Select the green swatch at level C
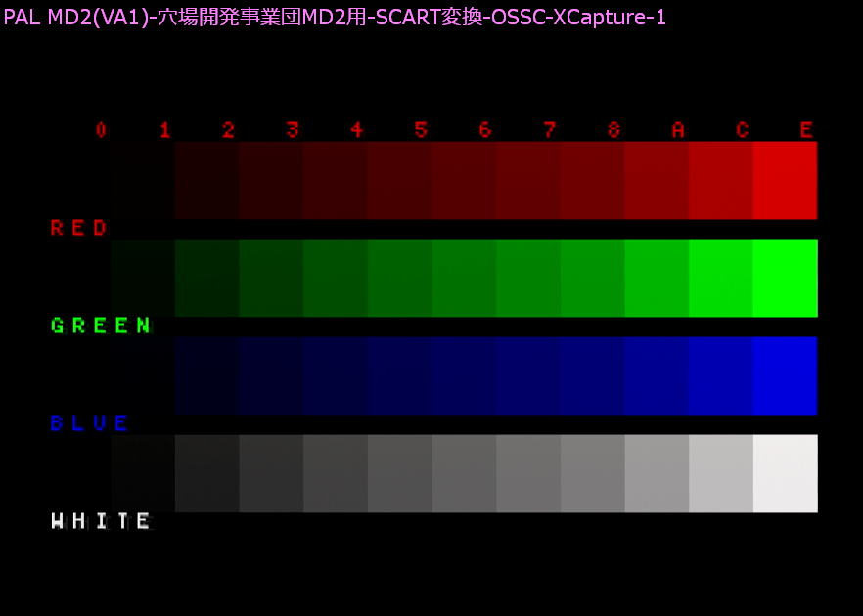The height and width of the screenshot is (616, 863). pos(721,278)
